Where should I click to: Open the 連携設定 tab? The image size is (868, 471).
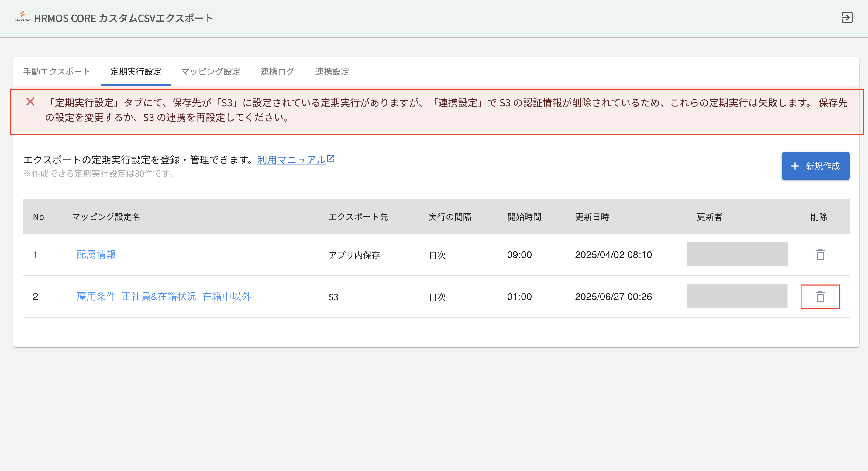[x=332, y=71]
